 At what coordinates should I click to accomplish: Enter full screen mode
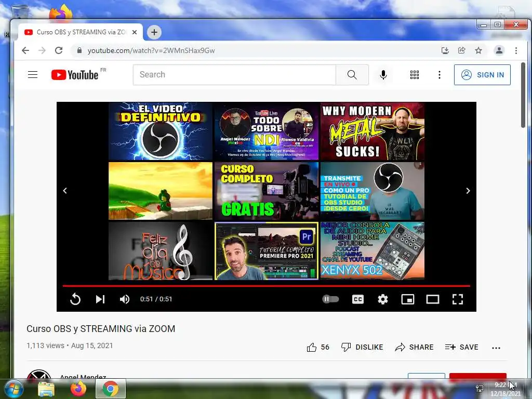pyautogui.click(x=458, y=299)
